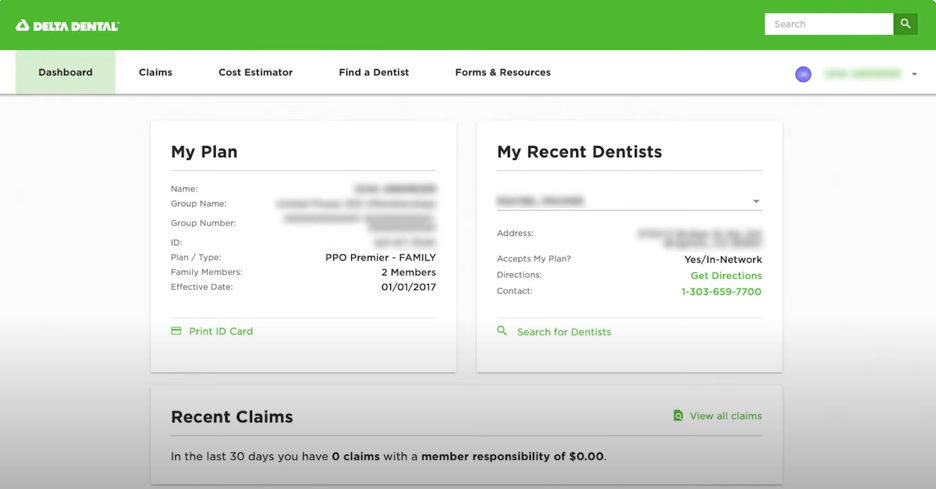Click the 2 Members value

pos(408,272)
